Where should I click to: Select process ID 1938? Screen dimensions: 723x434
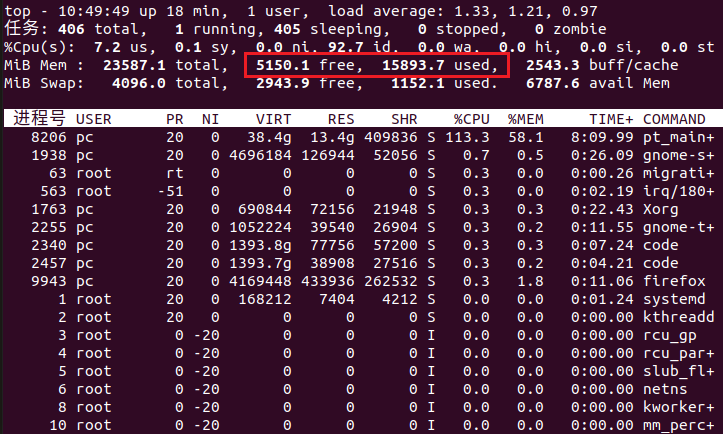point(48,155)
